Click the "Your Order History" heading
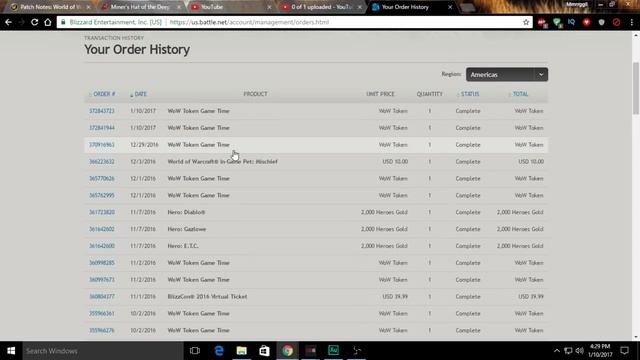640x360 pixels. pyautogui.click(x=137, y=50)
